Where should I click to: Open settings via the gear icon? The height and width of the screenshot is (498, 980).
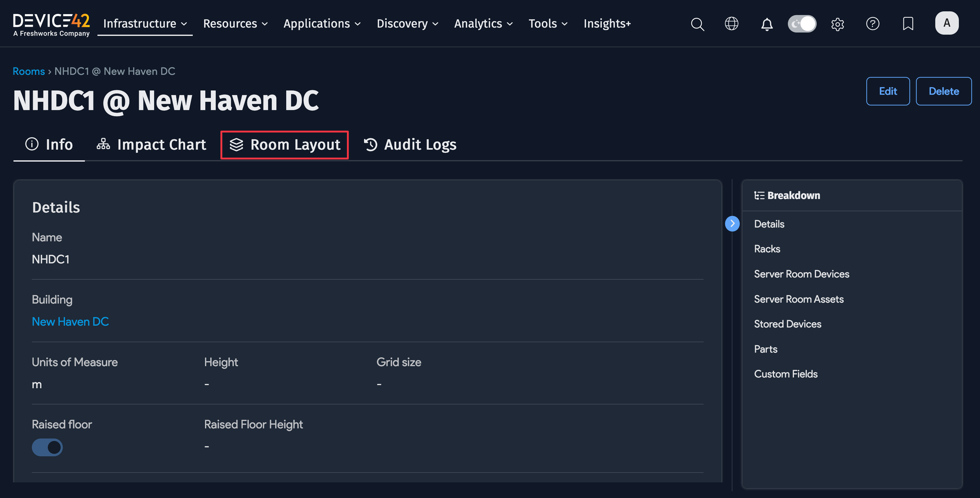coord(837,24)
